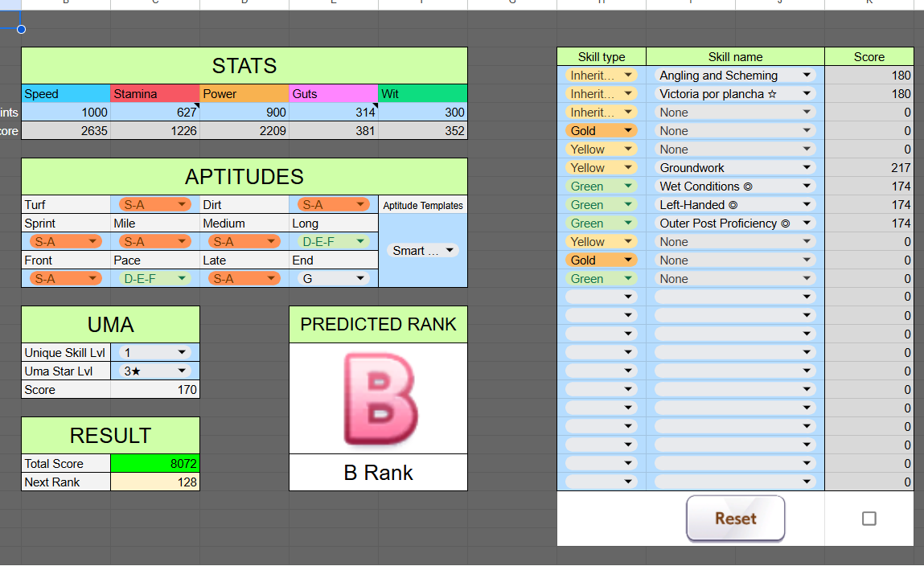Click the Aptitude Templates label
Viewport: 924px width, 566px height.
coord(422,205)
